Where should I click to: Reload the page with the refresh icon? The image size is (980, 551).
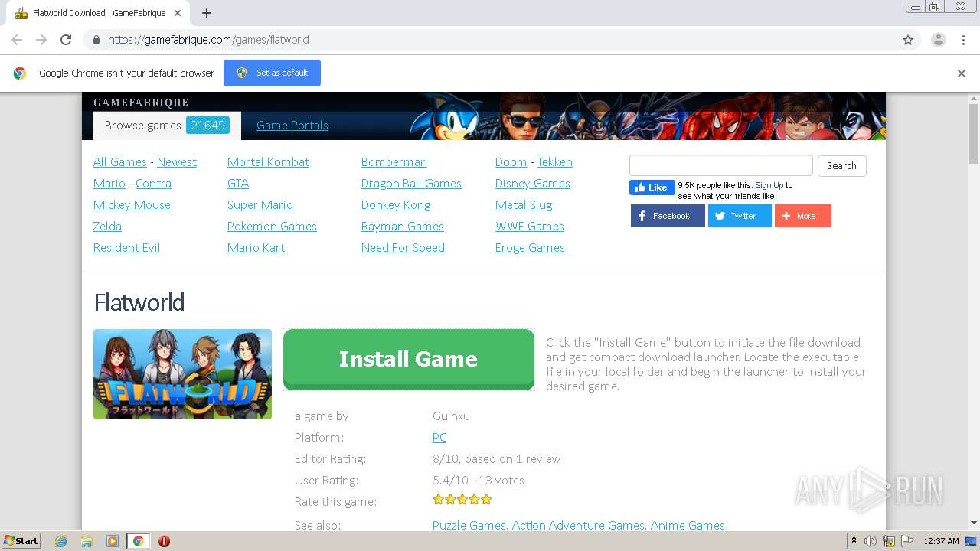click(x=66, y=40)
